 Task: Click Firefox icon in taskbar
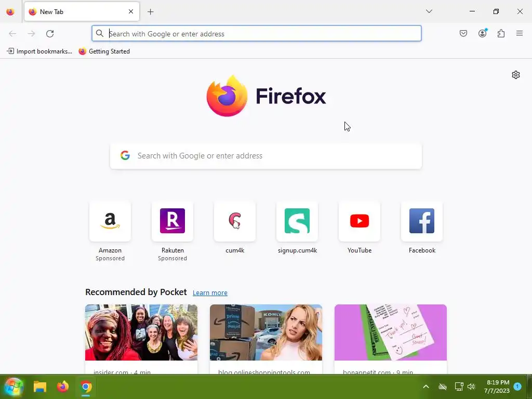63,387
